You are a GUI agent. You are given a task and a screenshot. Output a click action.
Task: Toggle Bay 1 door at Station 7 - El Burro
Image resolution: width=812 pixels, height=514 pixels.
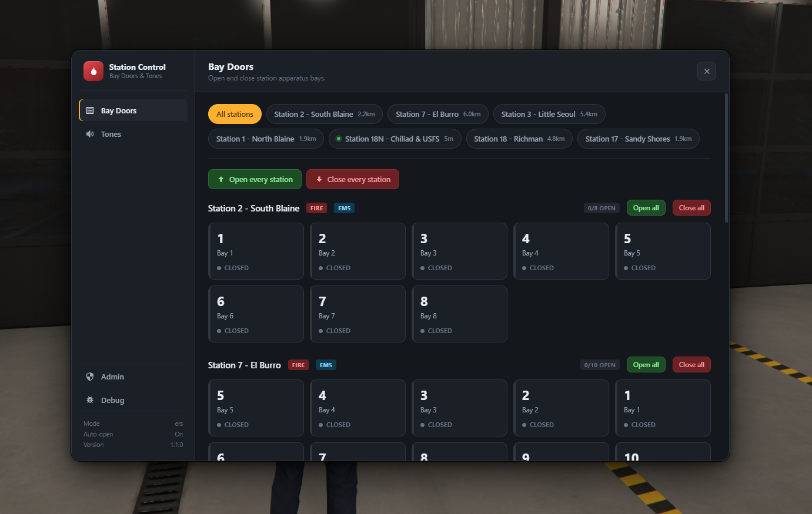pos(663,408)
